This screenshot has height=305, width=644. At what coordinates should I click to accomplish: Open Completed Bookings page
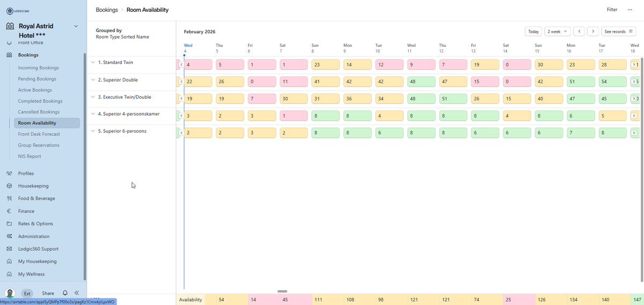pyautogui.click(x=40, y=101)
